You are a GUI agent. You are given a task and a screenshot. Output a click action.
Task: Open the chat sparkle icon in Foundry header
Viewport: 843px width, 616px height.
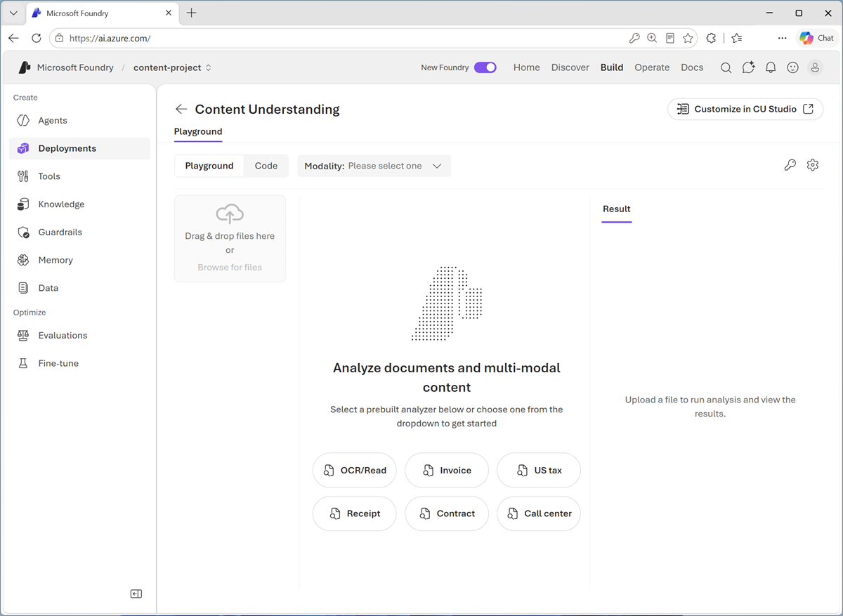point(748,67)
